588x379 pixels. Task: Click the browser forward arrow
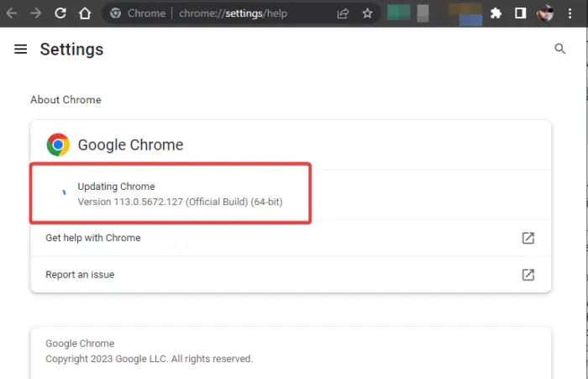pyautogui.click(x=36, y=13)
